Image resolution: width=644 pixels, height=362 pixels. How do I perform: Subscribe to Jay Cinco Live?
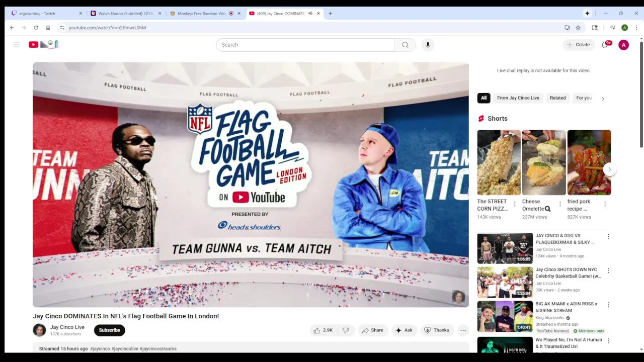tap(109, 330)
